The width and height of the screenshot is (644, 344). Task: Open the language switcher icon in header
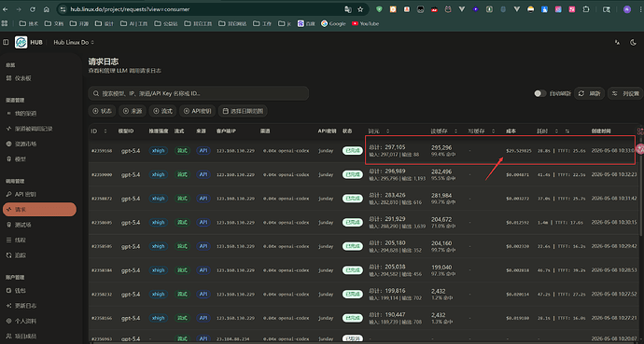tap(617, 42)
